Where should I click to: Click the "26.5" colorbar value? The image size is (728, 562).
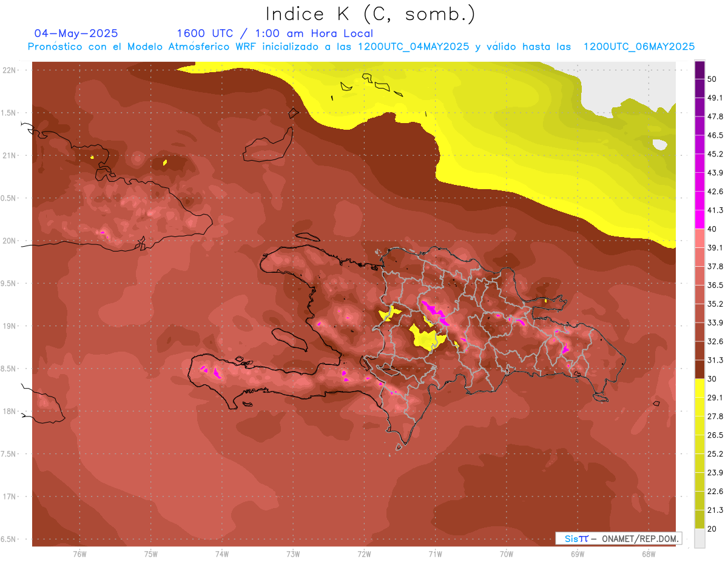(x=715, y=435)
